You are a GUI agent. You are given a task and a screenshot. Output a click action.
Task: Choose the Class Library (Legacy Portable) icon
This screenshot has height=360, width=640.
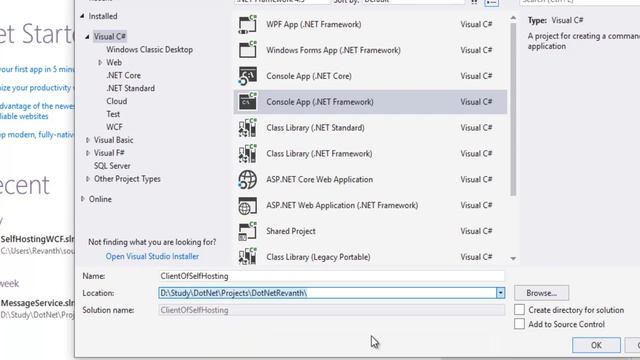click(x=247, y=256)
